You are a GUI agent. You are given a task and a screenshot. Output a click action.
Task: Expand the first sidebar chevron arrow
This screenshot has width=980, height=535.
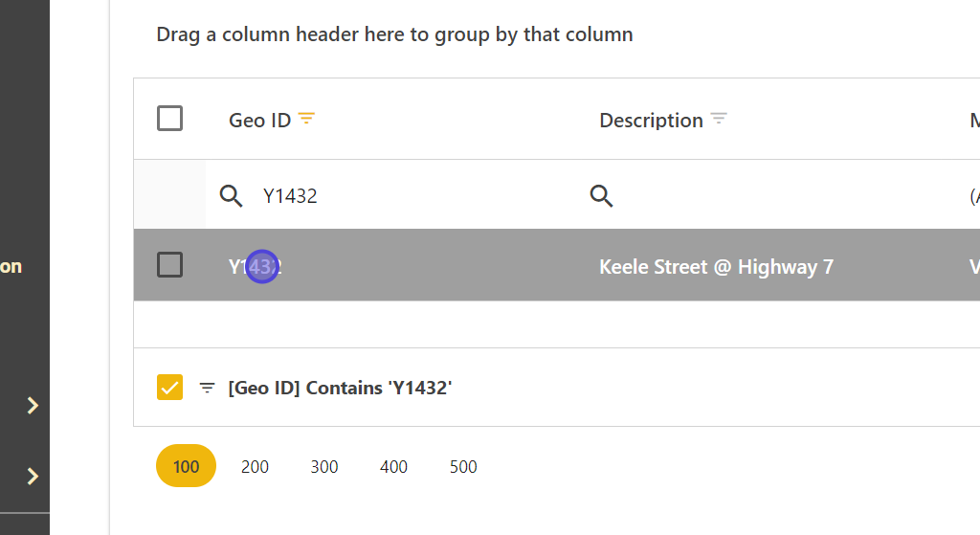[33, 406]
